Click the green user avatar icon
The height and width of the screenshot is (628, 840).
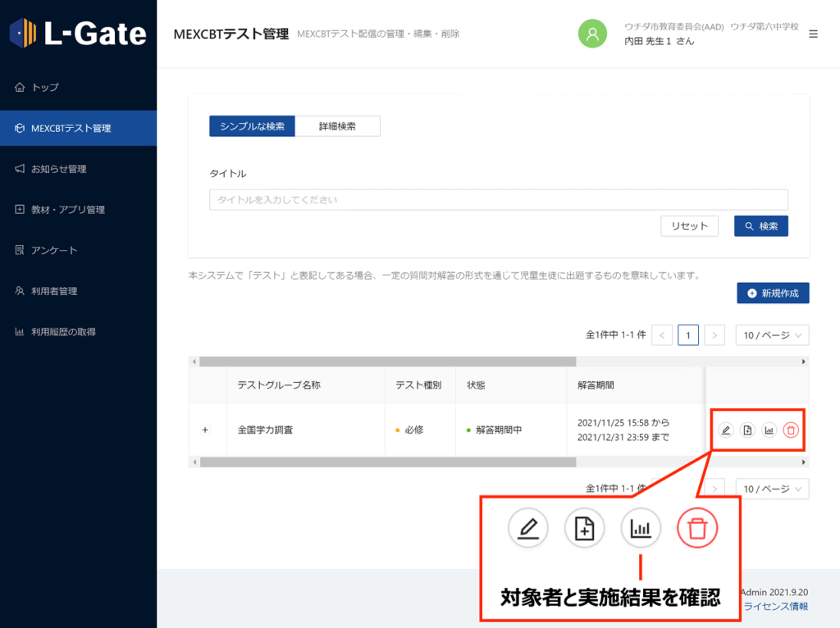click(x=592, y=34)
